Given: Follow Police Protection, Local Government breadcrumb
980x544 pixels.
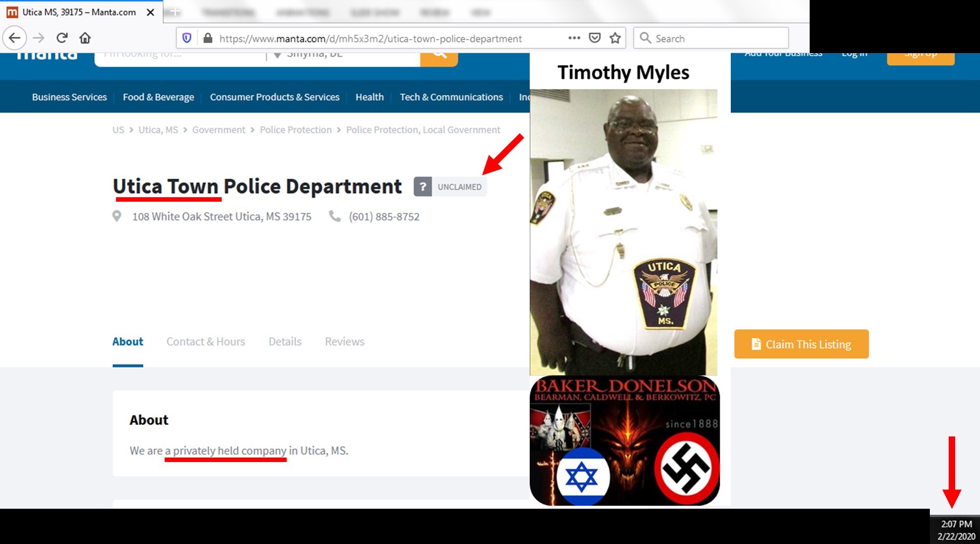Looking at the screenshot, I should click(x=423, y=130).
